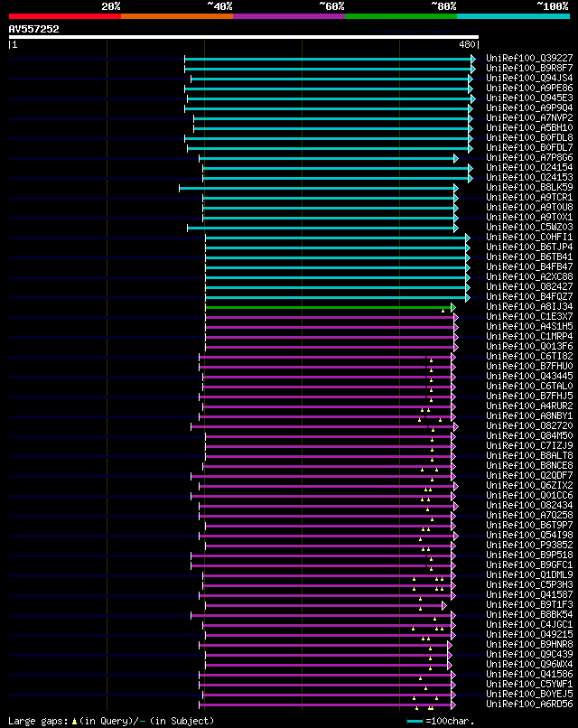
Task: Click UniRef100_A7P8G6 cyan alignment bar
Action: coord(328,158)
